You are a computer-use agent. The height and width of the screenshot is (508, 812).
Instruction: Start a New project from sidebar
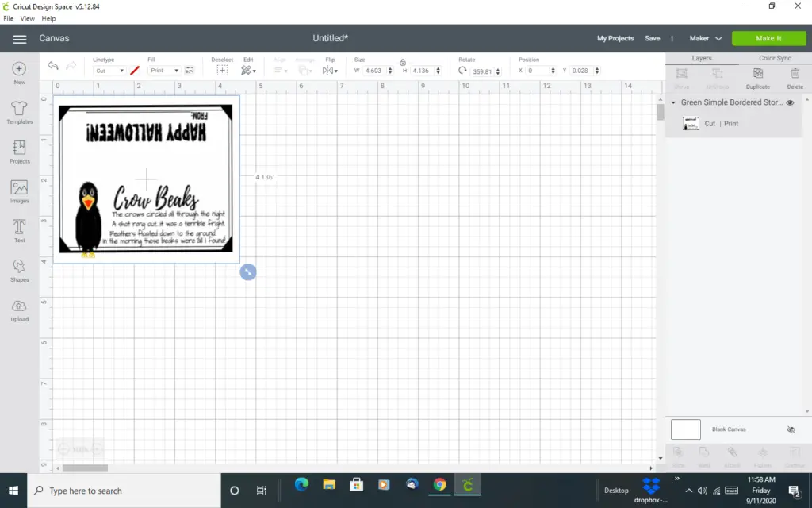coord(19,73)
